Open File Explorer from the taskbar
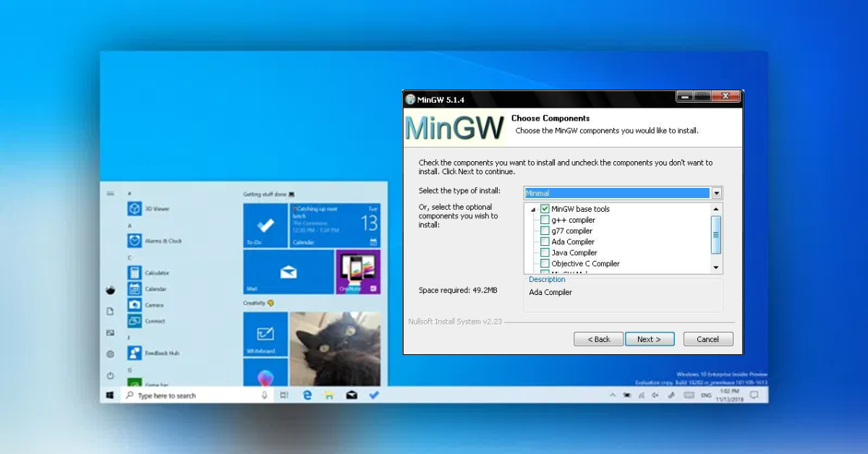The height and width of the screenshot is (454, 868). 328,395
